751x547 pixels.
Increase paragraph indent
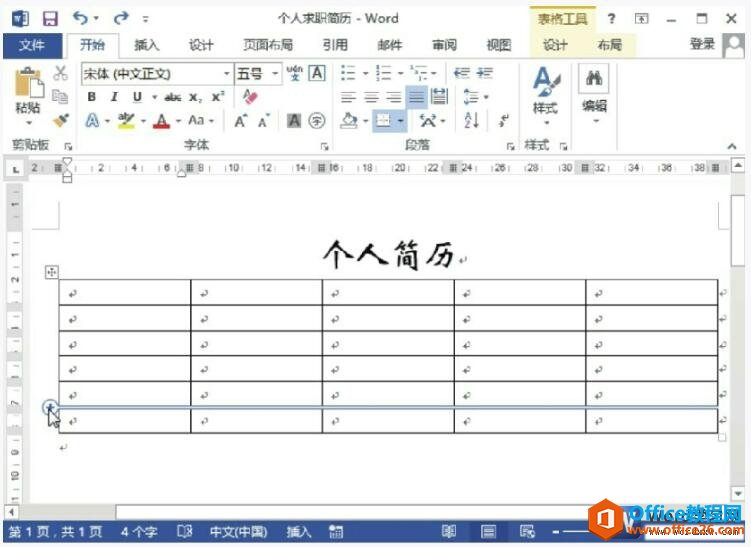point(485,73)
